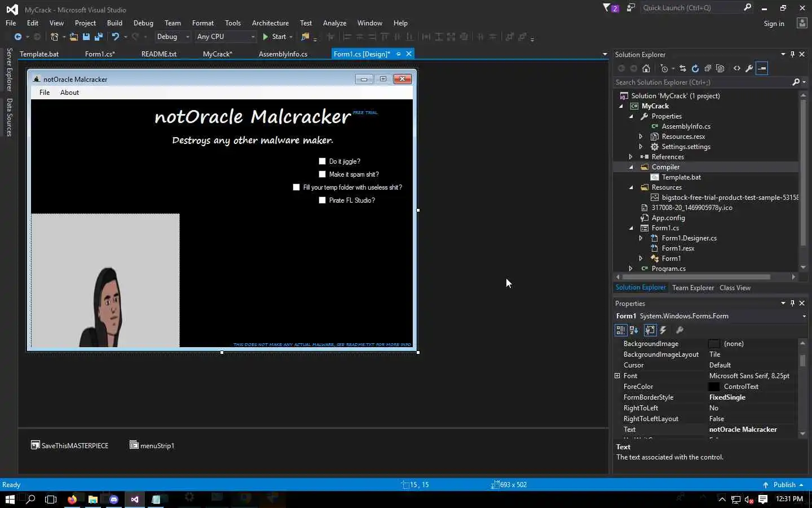Image resolution: width=812 pixels, height=508 pixels.
Task: Click the Search Solution Explorer field
Action: [x=702, y=82]
